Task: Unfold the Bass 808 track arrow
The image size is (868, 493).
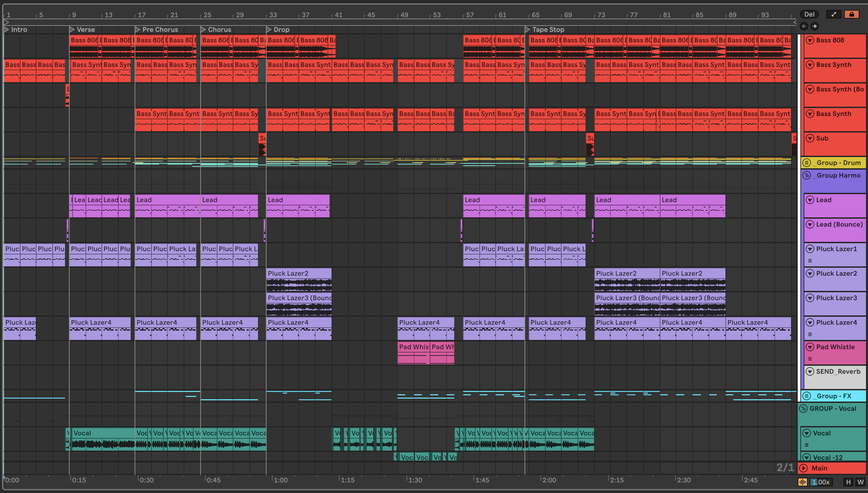Action: 810,40
